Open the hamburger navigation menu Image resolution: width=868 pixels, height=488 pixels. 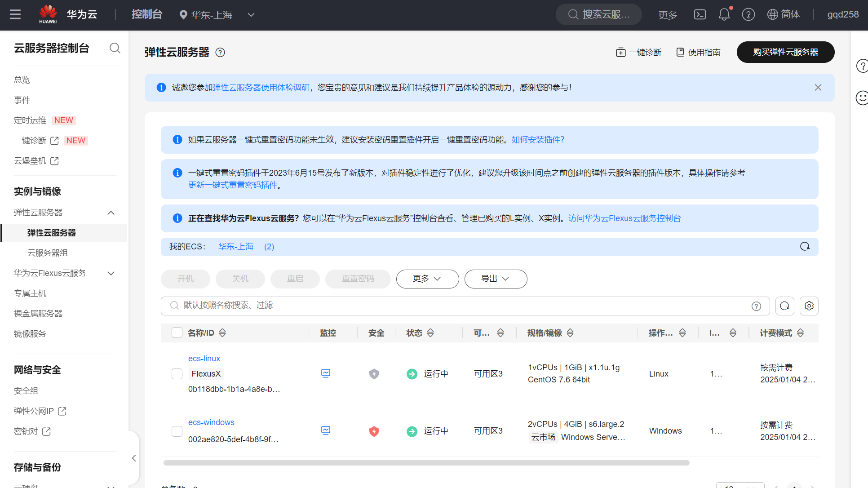[15, 15]
